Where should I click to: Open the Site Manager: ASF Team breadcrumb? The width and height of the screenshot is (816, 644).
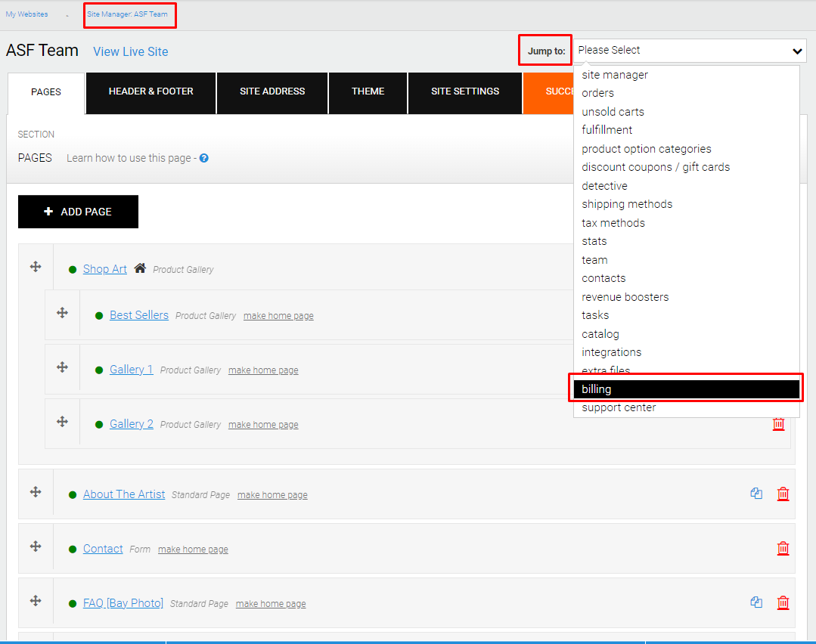coord(128,14)
